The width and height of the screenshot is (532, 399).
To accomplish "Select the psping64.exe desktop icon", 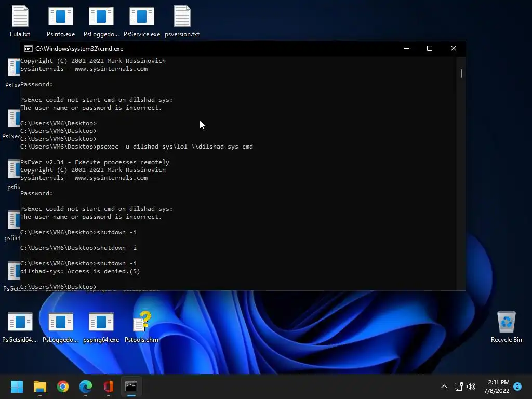I will click(101, 327).
